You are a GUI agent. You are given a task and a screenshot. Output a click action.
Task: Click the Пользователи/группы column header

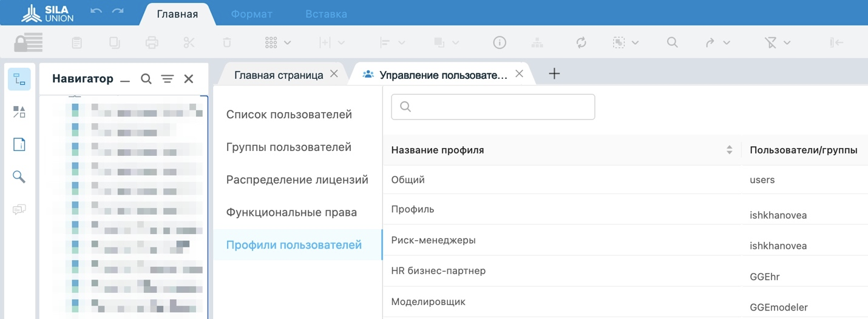804,150
